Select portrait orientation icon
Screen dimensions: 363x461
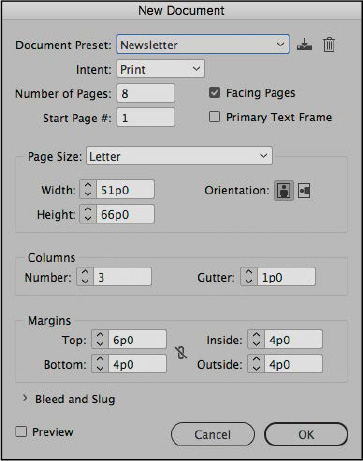point(284,191)
